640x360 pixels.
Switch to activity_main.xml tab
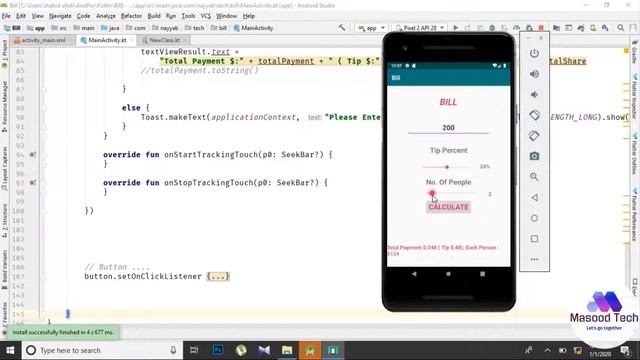(43, 40)
